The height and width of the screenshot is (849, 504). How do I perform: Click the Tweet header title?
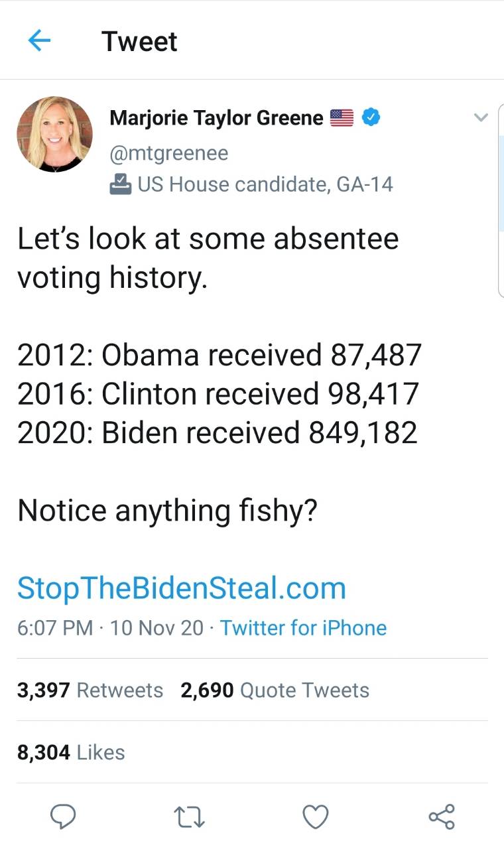pyautogui.click(x=140, y=41)
